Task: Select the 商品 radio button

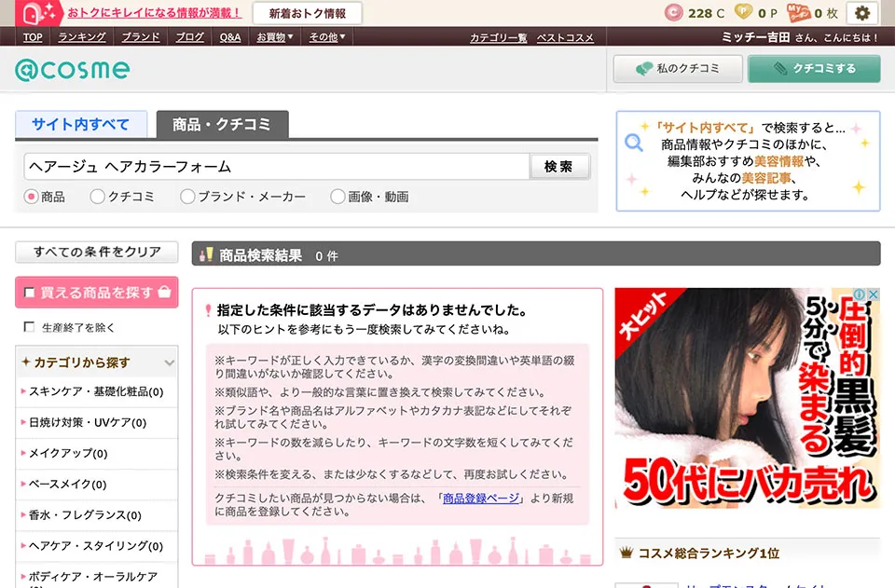Action: [28, 196]
